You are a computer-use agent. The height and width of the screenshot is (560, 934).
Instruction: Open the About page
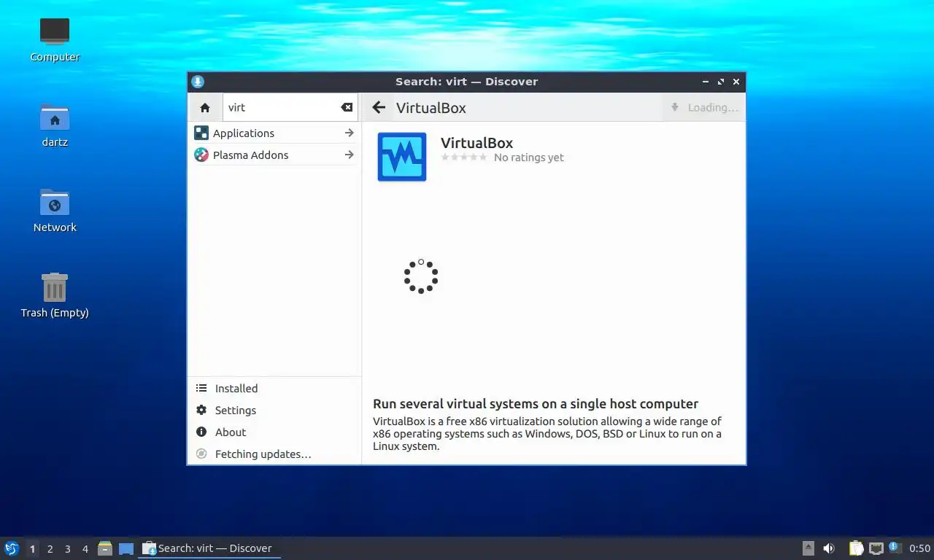tap(274, 432)
